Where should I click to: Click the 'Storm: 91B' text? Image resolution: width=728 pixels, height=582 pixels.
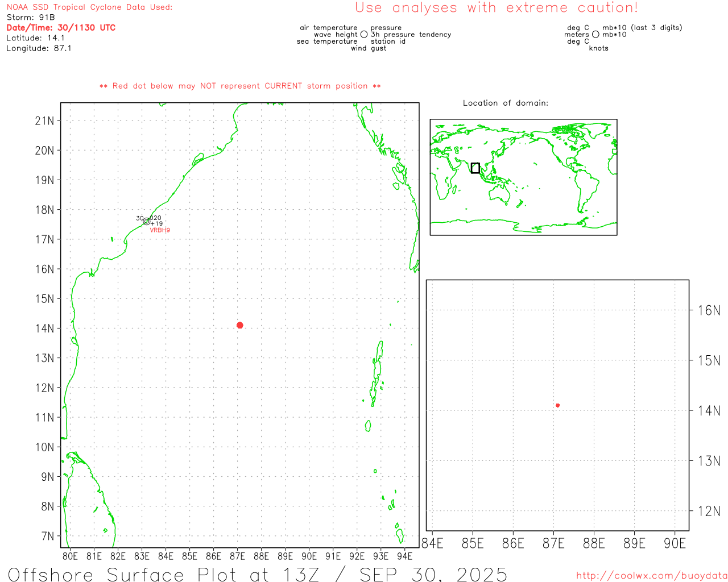coord(31,18)
